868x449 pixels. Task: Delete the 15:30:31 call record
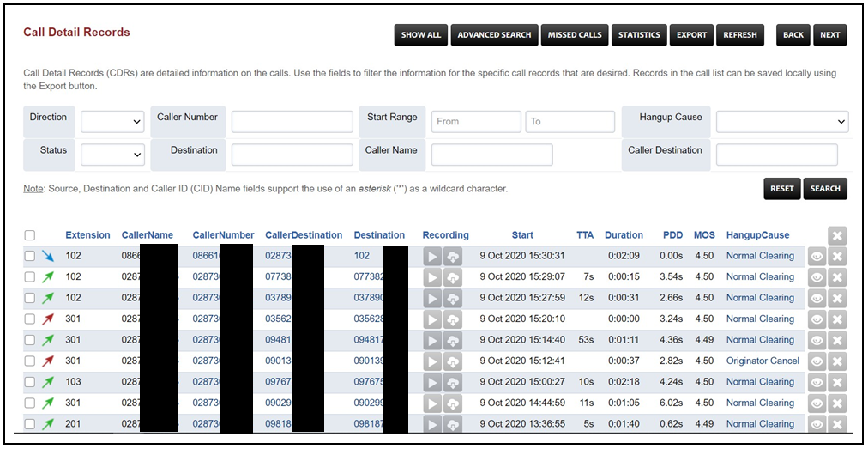[x=837, y=256]
